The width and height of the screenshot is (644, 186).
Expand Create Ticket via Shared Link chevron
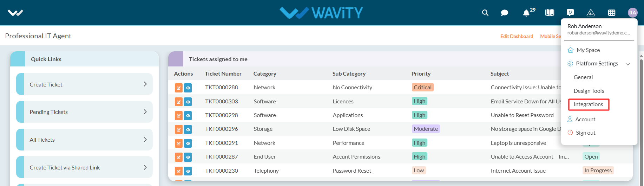(x=145, y=167)
